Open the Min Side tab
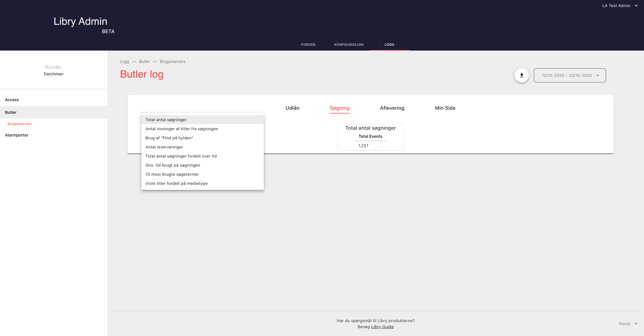Screen dimensions: 644x336 coord(445,108)
